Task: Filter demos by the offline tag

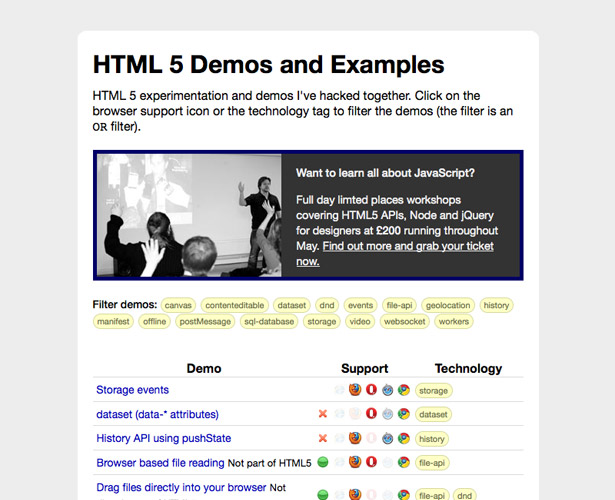Action: tap(155, 321)
